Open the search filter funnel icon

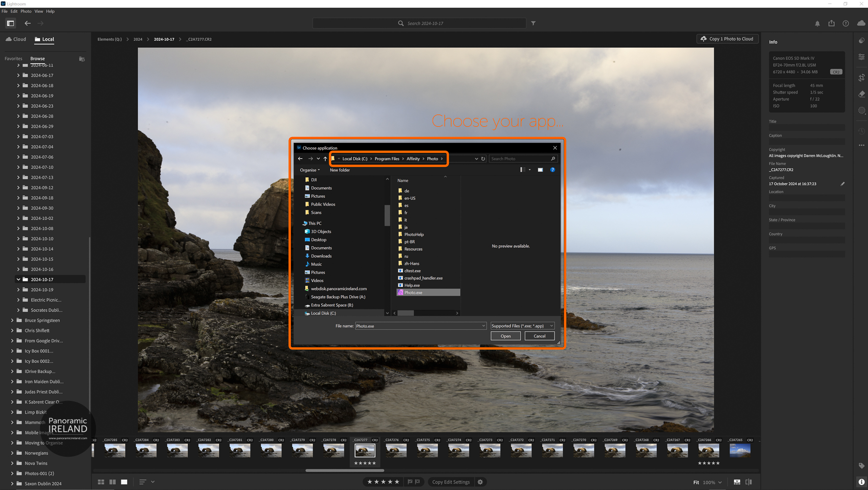(534, 23)
